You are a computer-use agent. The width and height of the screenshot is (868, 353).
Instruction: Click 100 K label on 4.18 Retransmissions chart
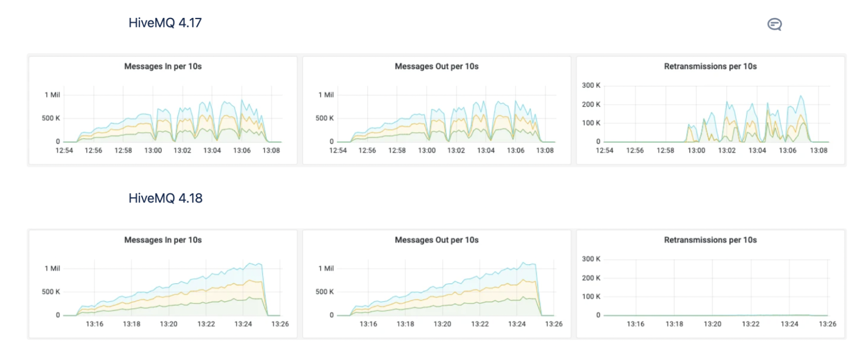click(591, 296)
